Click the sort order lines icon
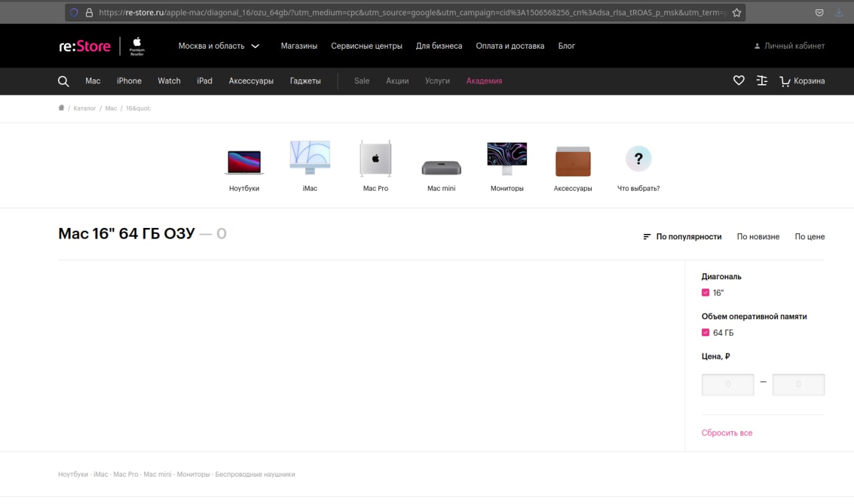Screen dimensions: 854x504 (x=647, y=237)
